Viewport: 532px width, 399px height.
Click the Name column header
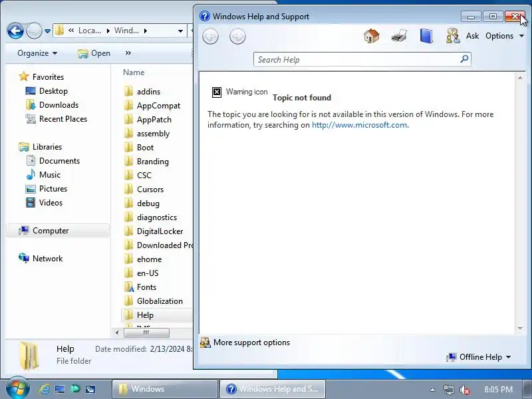click(x=134, y=72)
